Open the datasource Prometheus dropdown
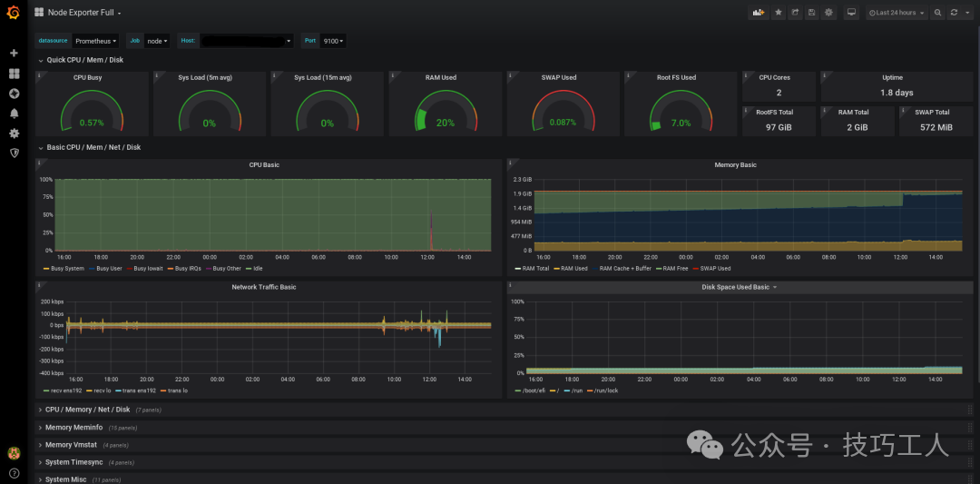Image resolution: width=980 pixels, height=484 pixels. coord(95,41)
